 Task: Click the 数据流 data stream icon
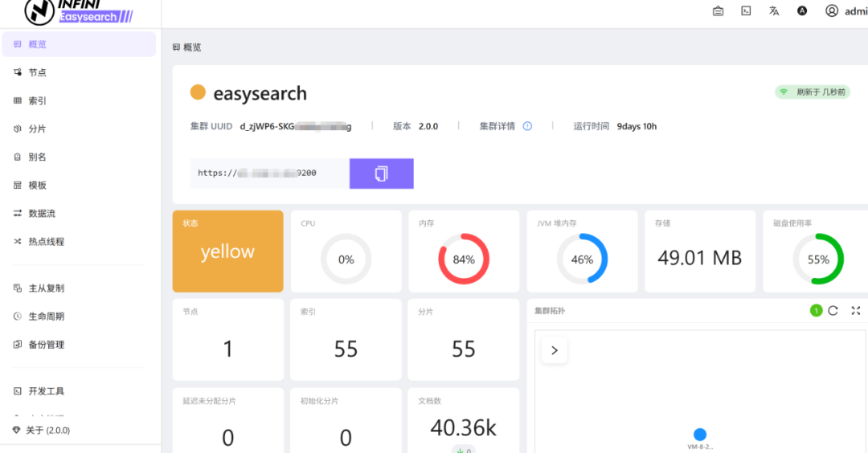17,214
